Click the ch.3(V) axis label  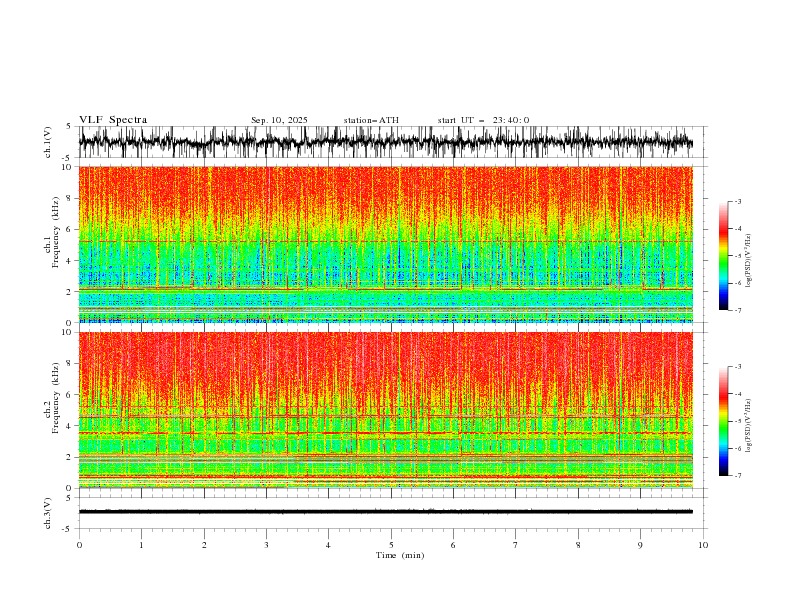tap(48, 513)
